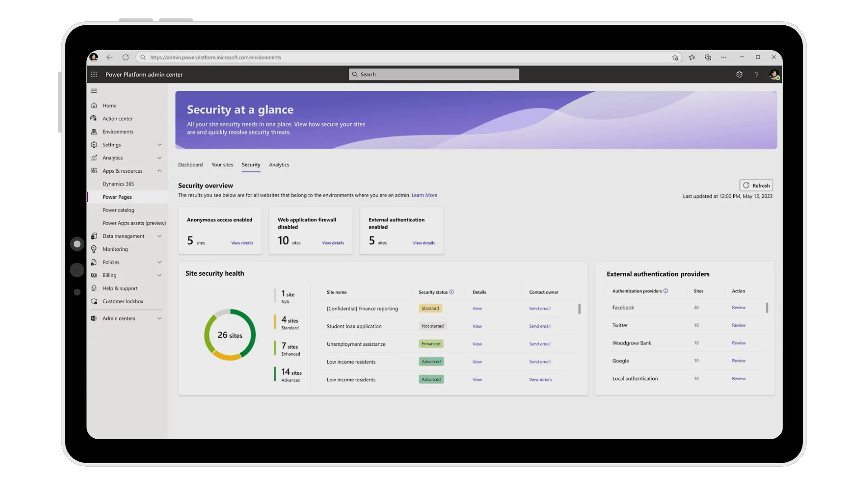Expand the Data management chevron

[x=159, y=236]
